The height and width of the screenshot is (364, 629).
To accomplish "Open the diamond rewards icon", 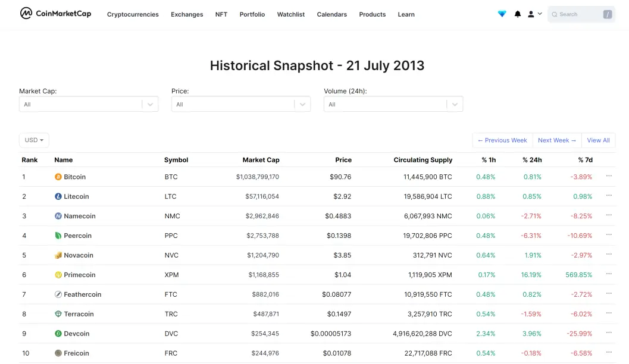I will click(x=502, y=14).
